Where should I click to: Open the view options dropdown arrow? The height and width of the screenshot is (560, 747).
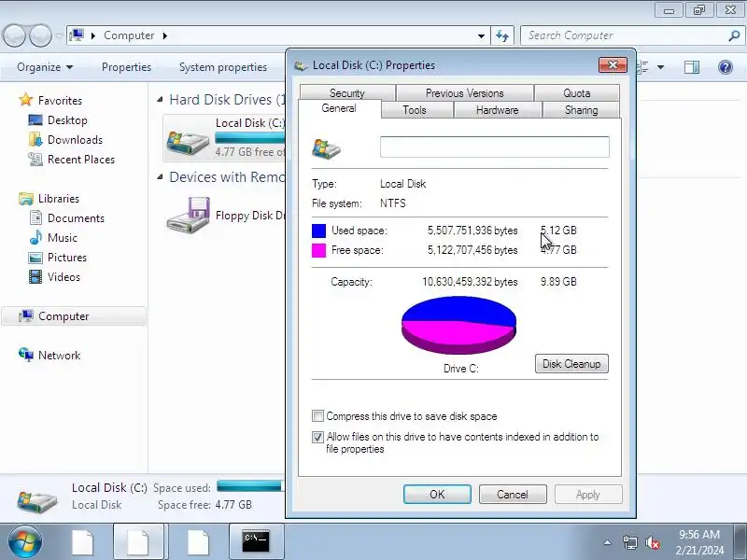click(x=660, y=67)
